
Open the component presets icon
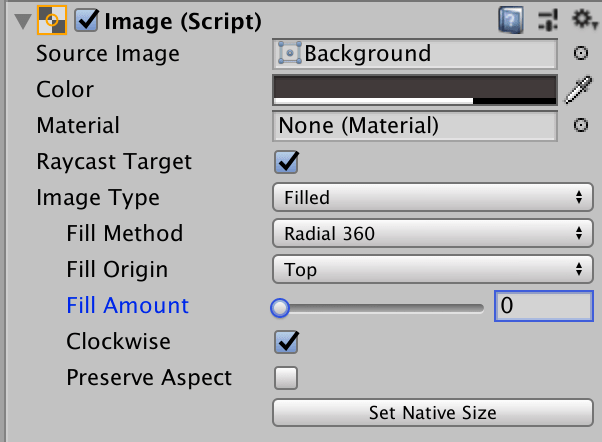point(548,20)
